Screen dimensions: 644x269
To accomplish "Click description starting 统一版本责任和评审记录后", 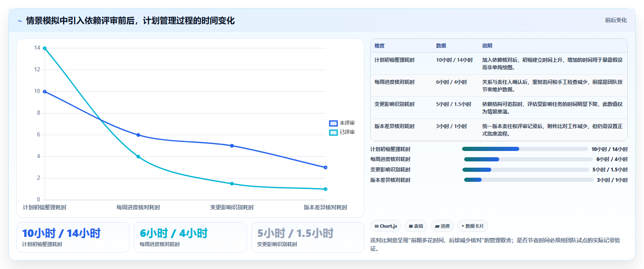I will (x=552, y=130).
